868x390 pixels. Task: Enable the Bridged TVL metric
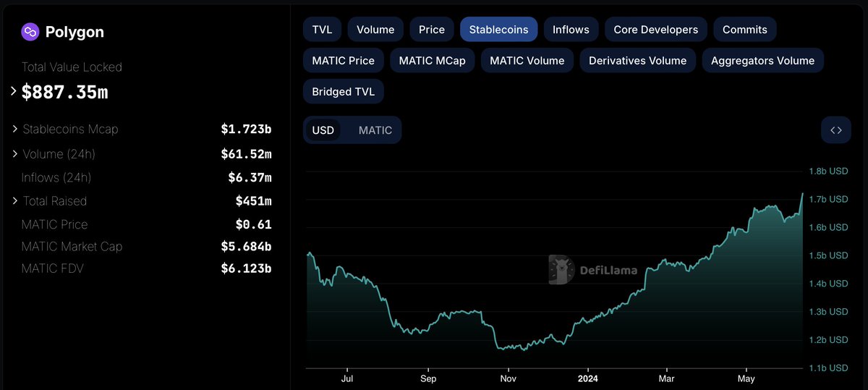(x=344, y=92)
